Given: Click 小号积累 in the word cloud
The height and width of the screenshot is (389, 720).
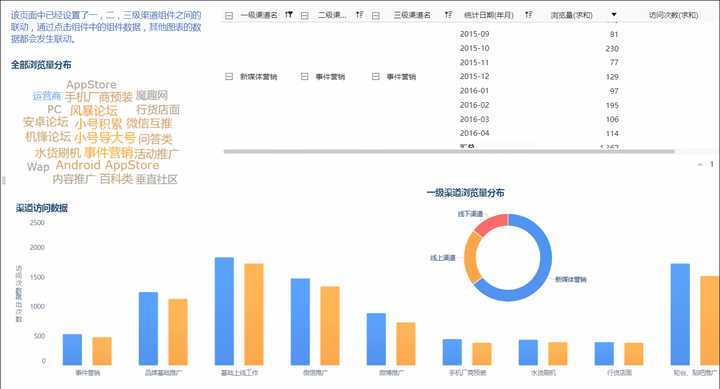Looking at the screenshot, I should coord(98,124).
